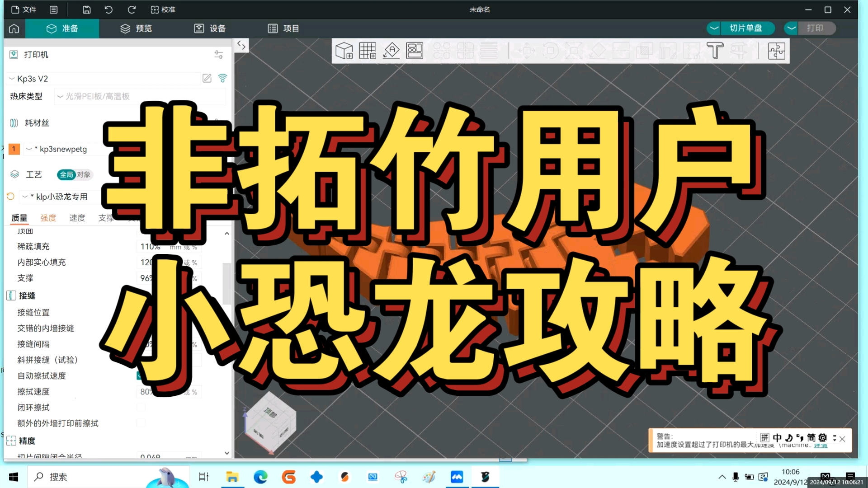The image size is (868, 488).
Task: Switch to the 项目 tab
Action: point(283,28)
